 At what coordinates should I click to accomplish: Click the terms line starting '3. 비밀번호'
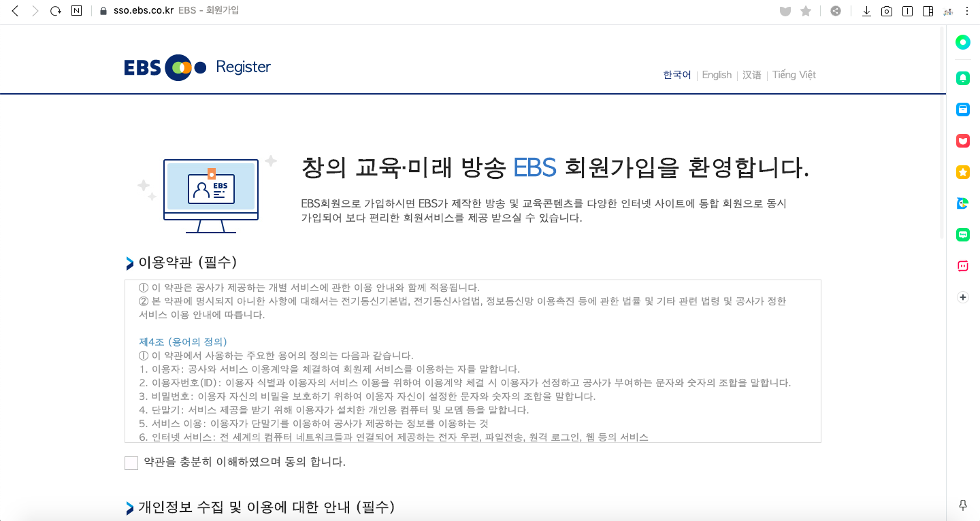[x=367, y=396]
